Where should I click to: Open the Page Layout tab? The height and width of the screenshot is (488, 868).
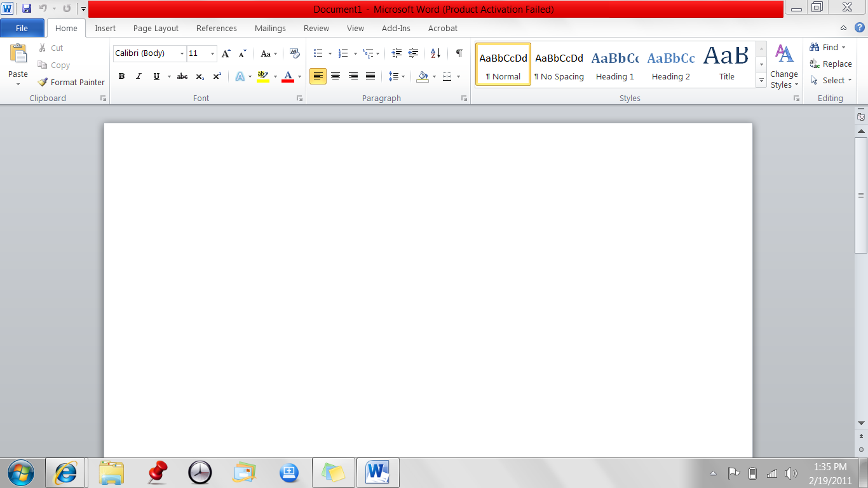point(156,28)
